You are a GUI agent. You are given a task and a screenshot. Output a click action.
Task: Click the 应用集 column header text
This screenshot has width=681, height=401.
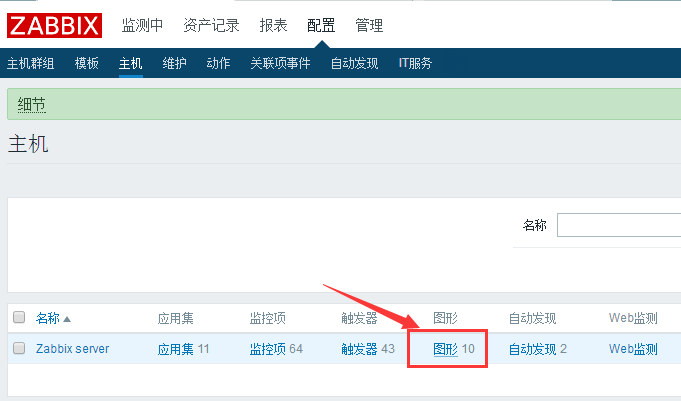[175, 318]
